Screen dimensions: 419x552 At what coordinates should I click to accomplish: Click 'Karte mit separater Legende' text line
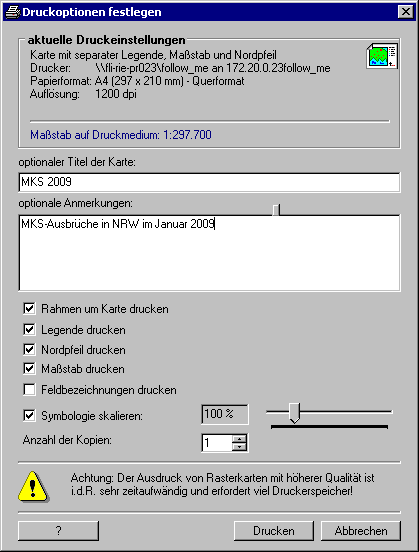tap(153, 55)
